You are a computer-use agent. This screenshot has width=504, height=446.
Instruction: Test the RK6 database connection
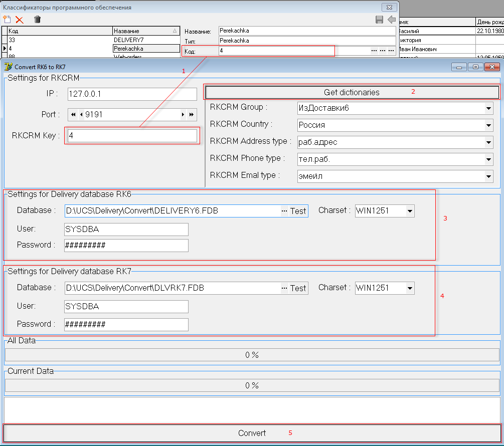(298, 211)
